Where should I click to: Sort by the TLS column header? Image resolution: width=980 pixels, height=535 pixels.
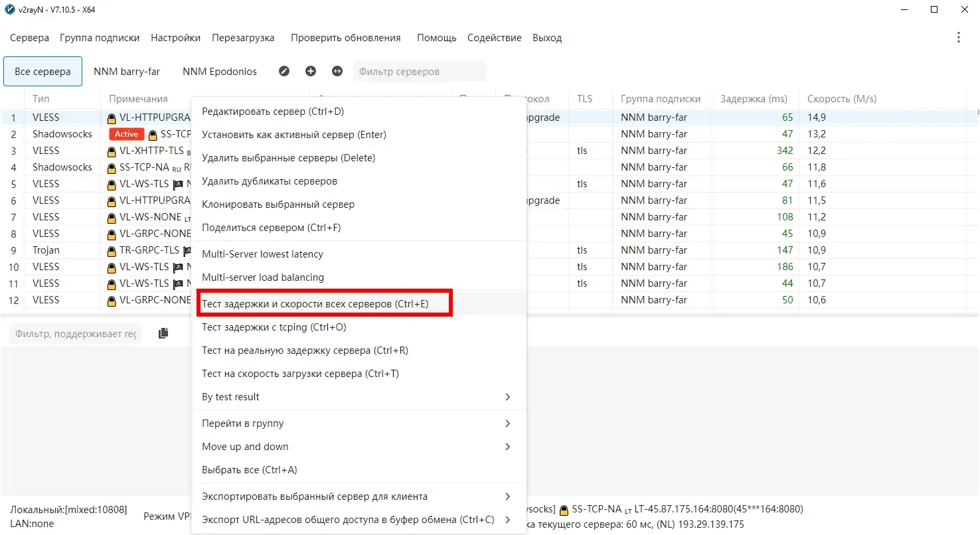click(584, 99)
